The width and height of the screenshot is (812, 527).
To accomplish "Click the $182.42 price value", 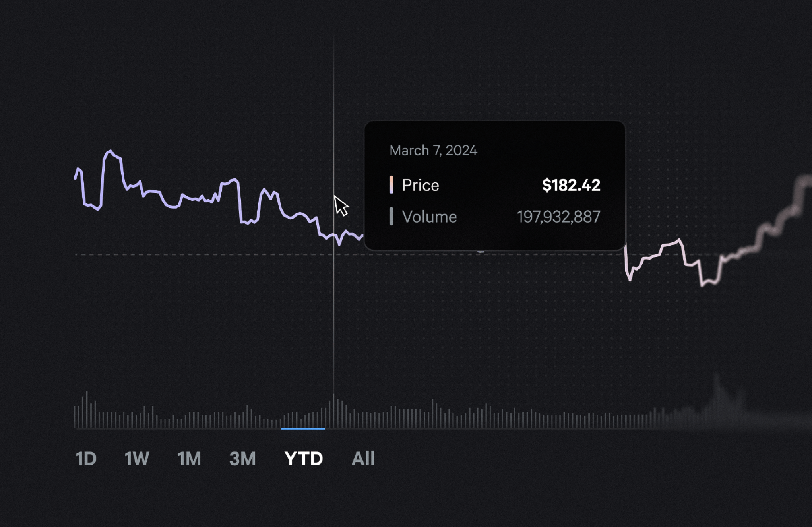I will [x=571, y=185].
